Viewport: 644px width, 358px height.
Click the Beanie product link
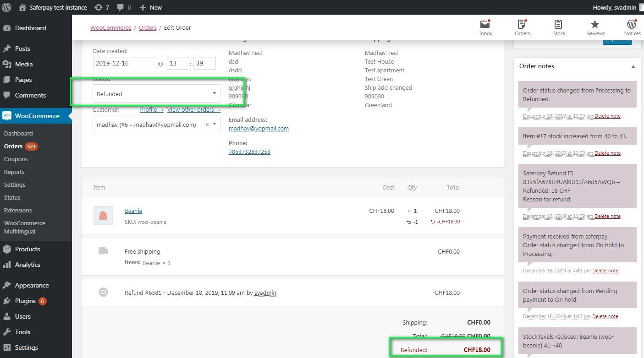point(133,211)
